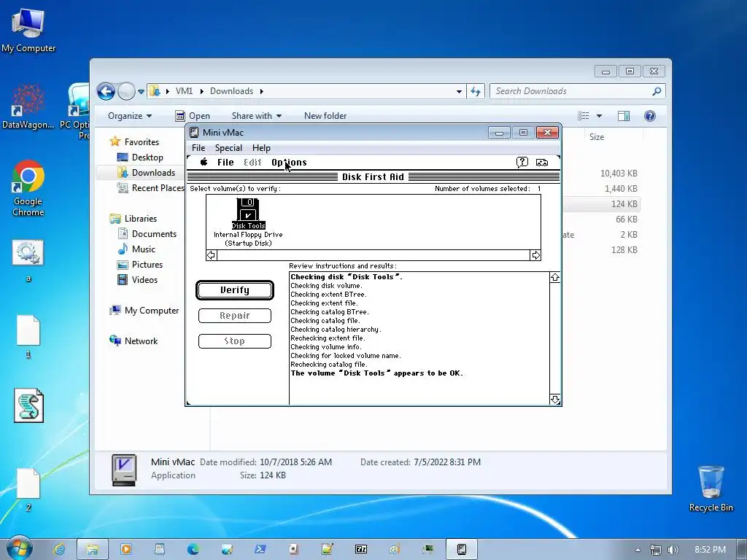Open the Share with dropdown
This screenshot has width=747, height=560.
(x=256, y=116)
